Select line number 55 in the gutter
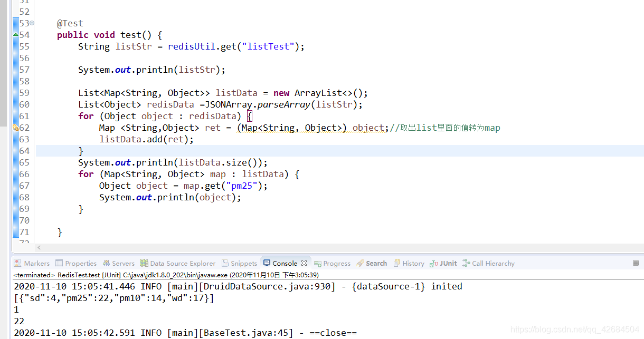644x339 pixels. (25, 46)
